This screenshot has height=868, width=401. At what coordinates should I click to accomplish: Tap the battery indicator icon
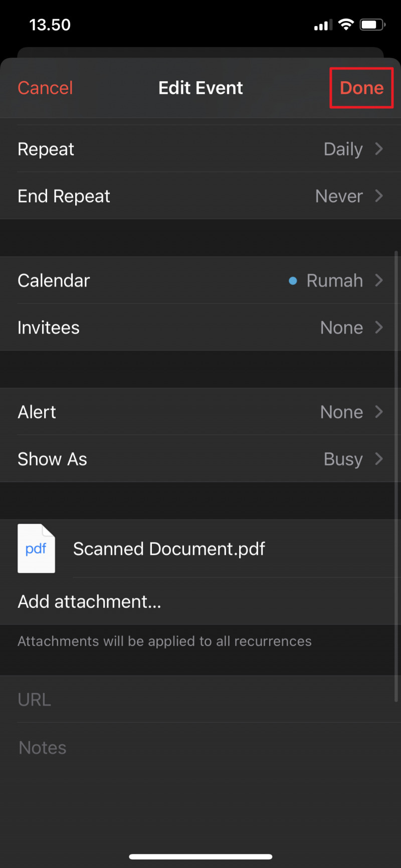372,25
